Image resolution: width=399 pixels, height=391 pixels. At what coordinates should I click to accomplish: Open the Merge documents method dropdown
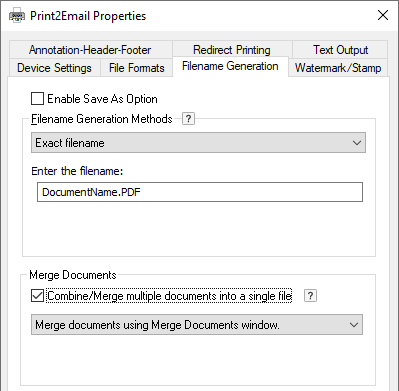(x=197, y=324)
